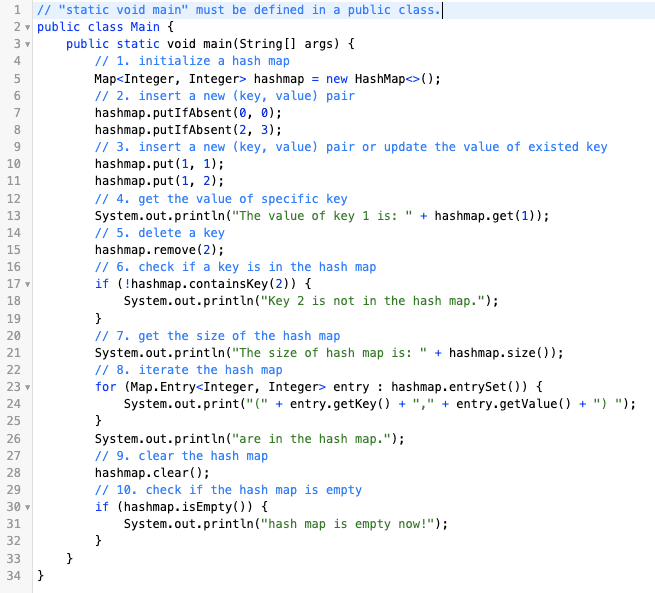Fold the containsKey if-block on line 17
655x593 pixels.
pos(24,284)
